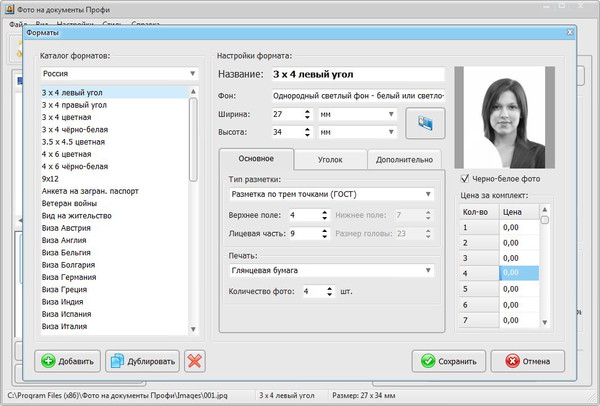Screen dimensions: 600x406
Task: Switch to the Уголок tab
Action: 330,159
